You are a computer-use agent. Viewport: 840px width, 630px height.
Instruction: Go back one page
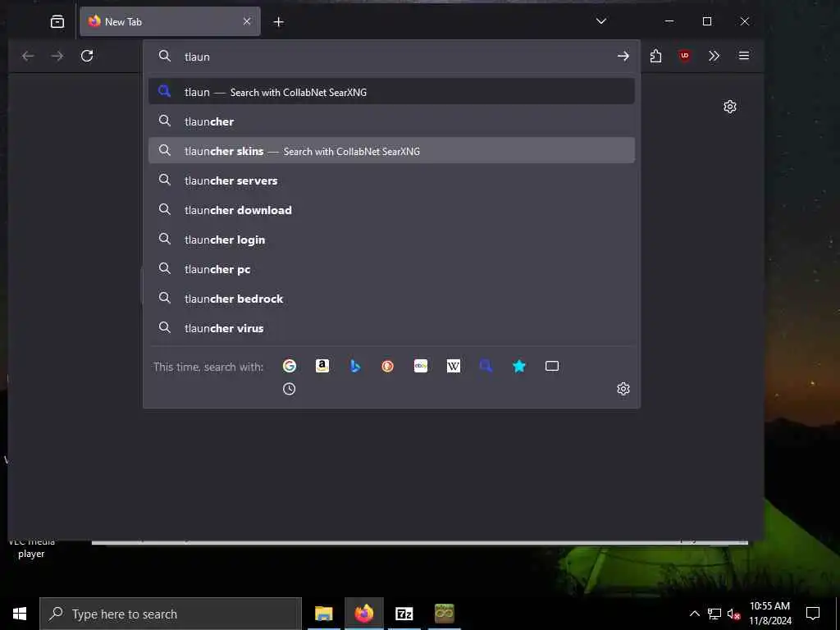[28, 56]
